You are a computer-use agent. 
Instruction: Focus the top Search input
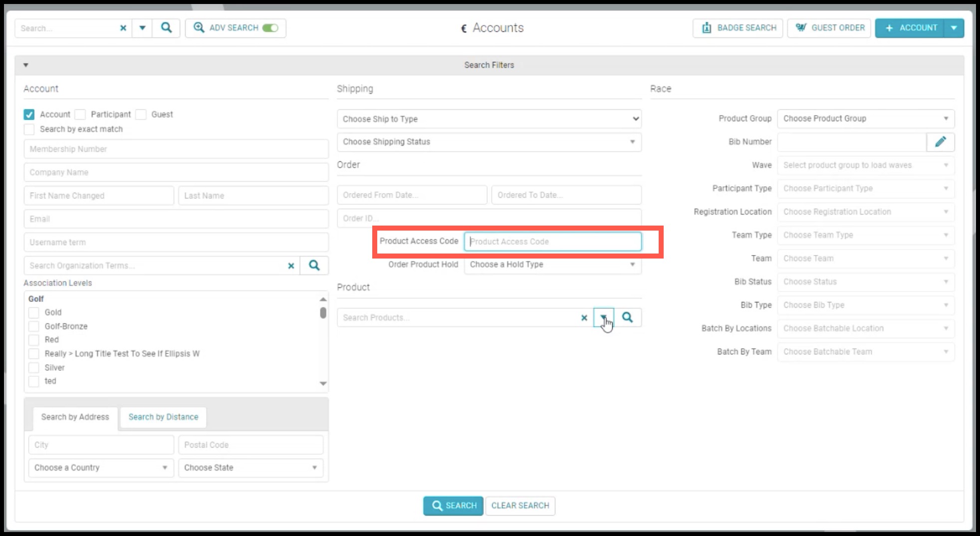67,28
